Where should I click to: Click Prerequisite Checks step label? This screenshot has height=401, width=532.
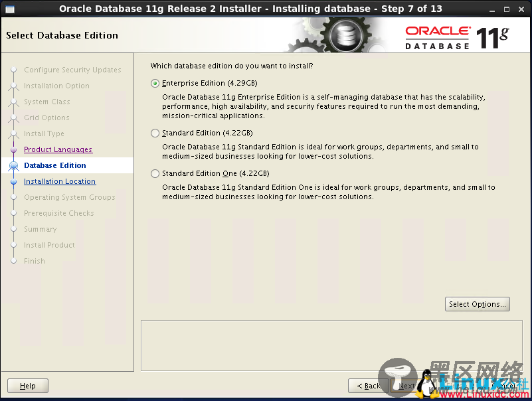click(x=58, y=213)
